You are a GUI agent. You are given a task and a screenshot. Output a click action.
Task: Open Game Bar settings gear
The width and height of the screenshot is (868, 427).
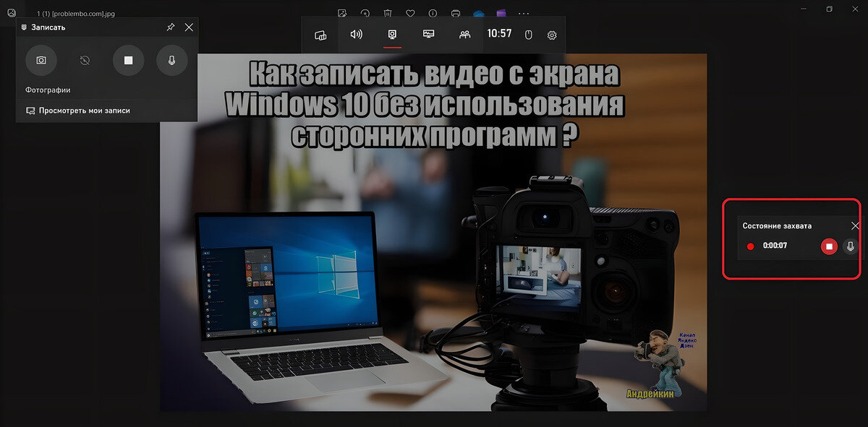(x=552, y=35)
